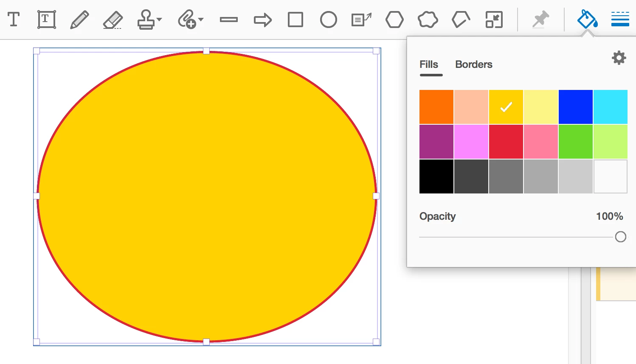This screenshot has width=636, height=364.
Task: Click the expand drawing tools icon
Action: [494, 20]
